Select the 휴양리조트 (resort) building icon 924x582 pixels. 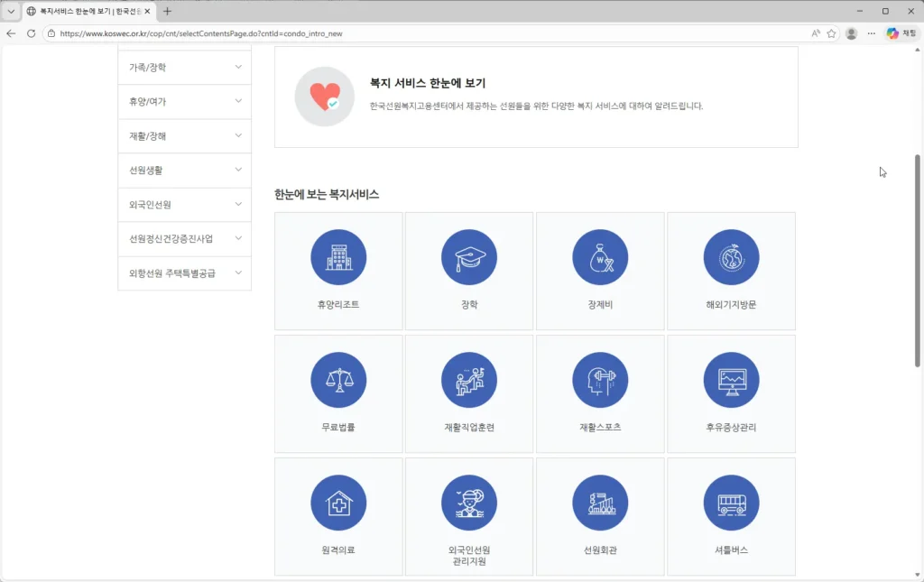click(338, 257)
